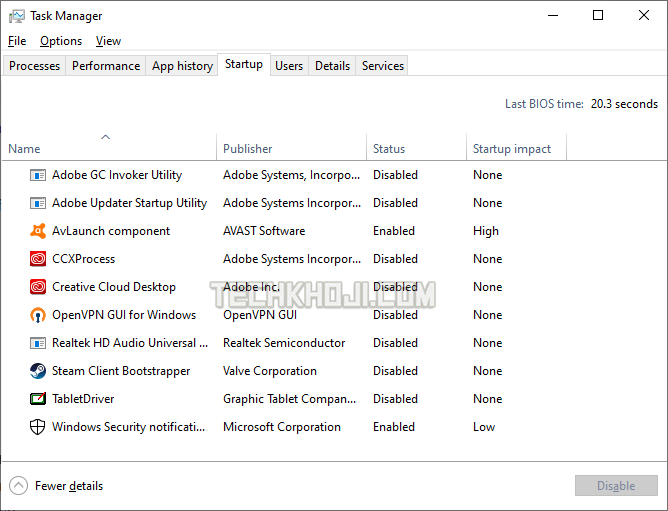Screen dimensions: 668x511
Task: Click the Fewer details label
Action: tap(69, 486)
